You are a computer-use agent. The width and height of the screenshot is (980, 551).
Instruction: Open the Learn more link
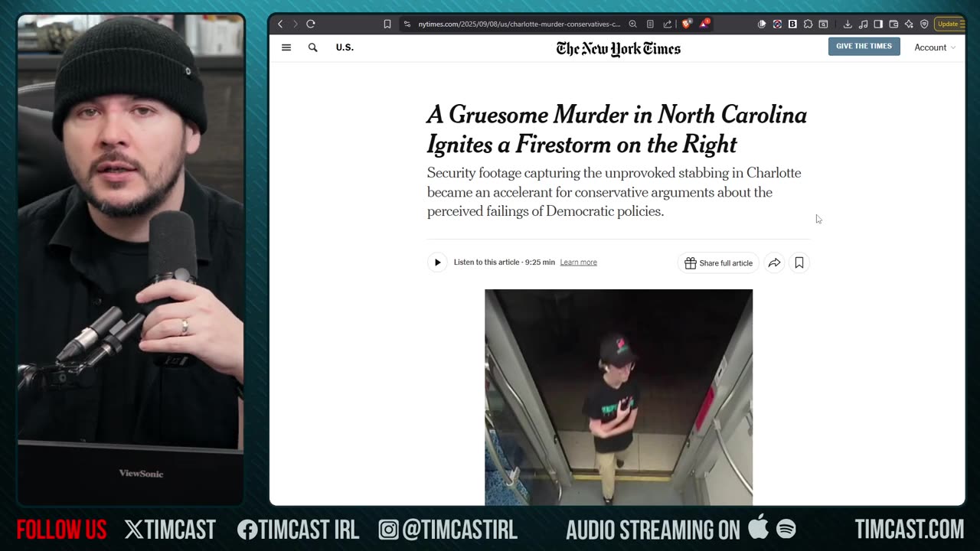coord(578,262)
